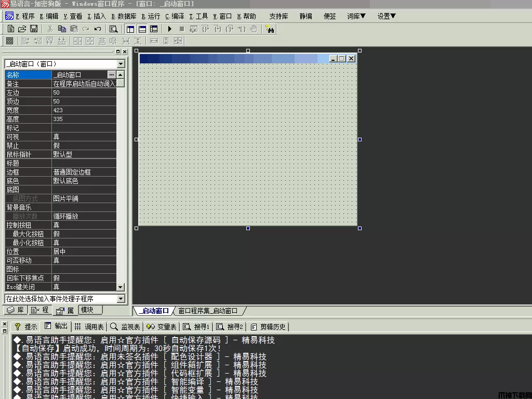Click the binoculars help search icon
Viewport: 532px width, 399px height.
coord(270,29)
